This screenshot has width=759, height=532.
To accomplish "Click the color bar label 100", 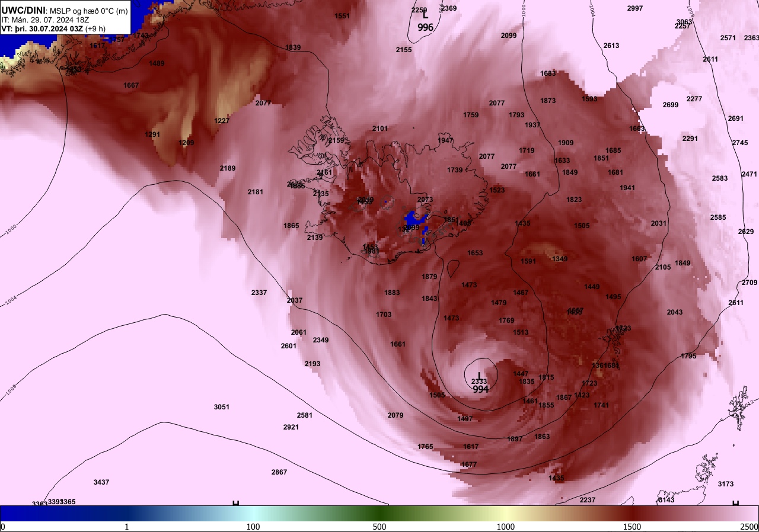I will tap(253, 527).
